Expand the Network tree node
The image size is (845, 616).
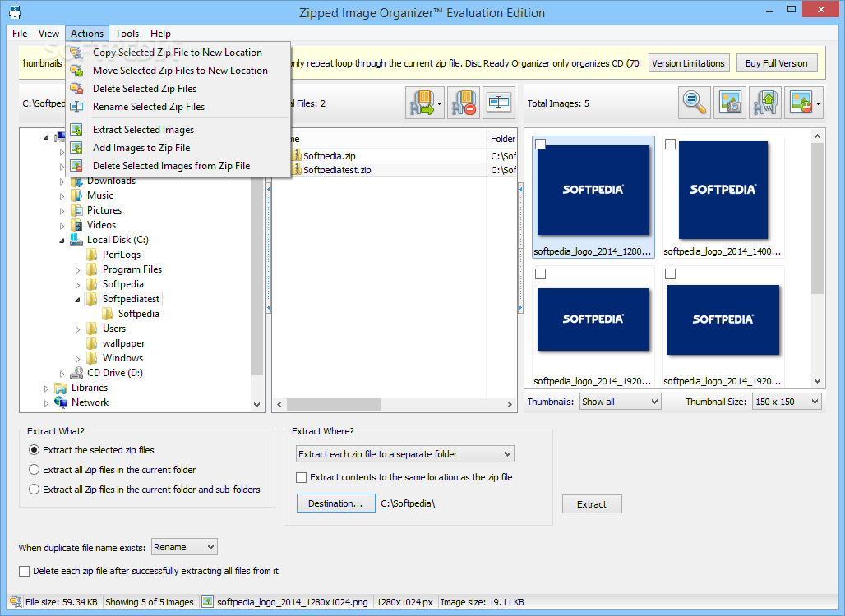tap(46, 402)
